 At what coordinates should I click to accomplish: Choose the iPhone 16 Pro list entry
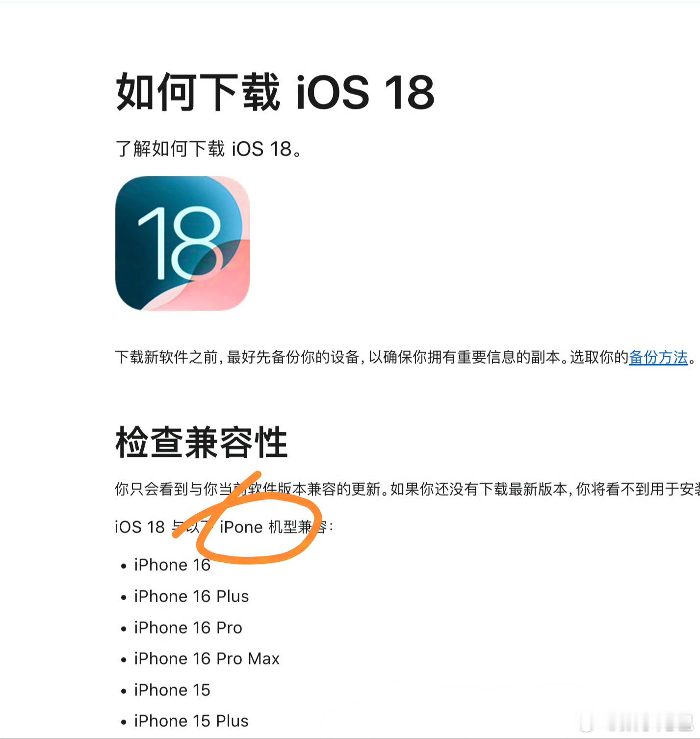[188, 628]
